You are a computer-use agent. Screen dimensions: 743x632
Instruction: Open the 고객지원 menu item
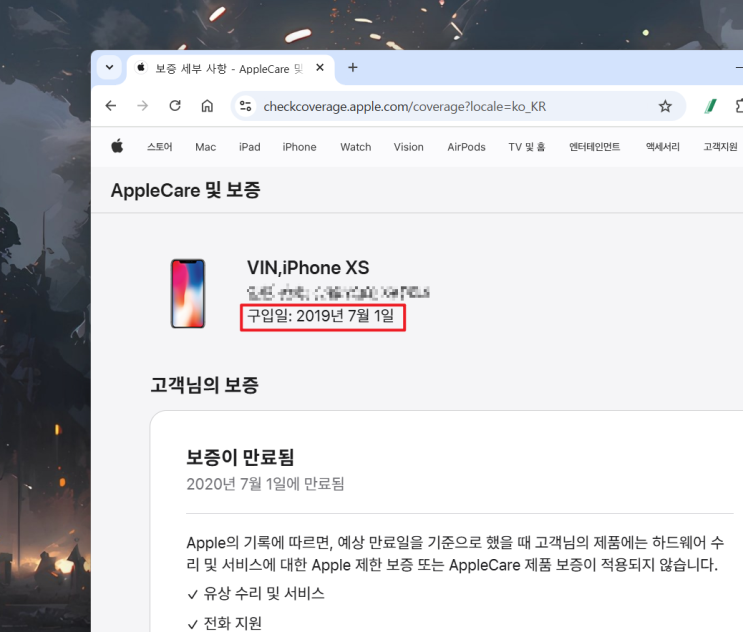click(x=720, y=147)
